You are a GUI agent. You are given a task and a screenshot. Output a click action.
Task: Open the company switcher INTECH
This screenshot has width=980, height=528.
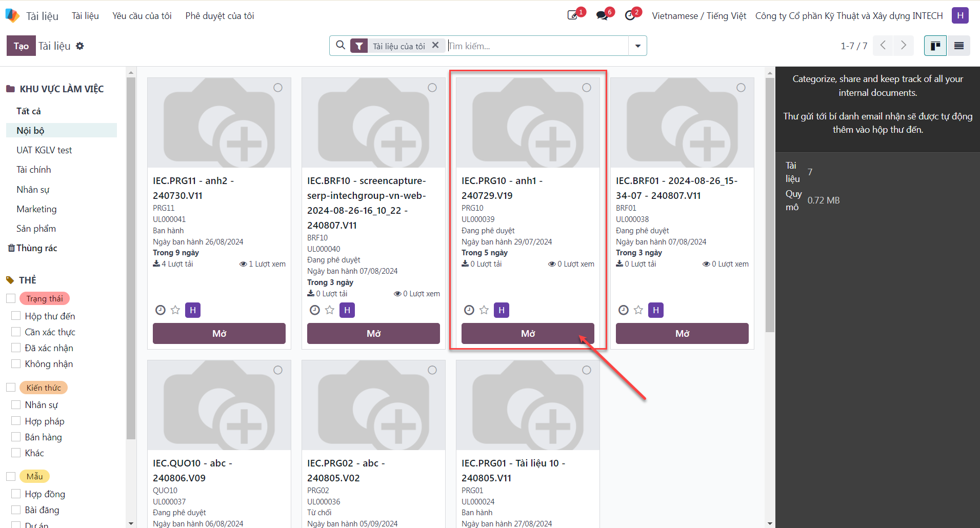tap(849, 16)
